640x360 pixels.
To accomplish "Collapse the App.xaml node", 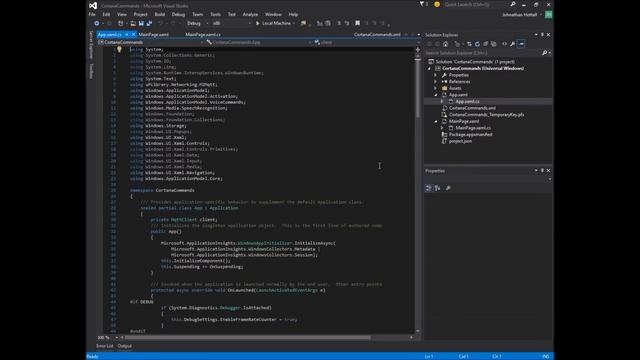I will point(436,95).
